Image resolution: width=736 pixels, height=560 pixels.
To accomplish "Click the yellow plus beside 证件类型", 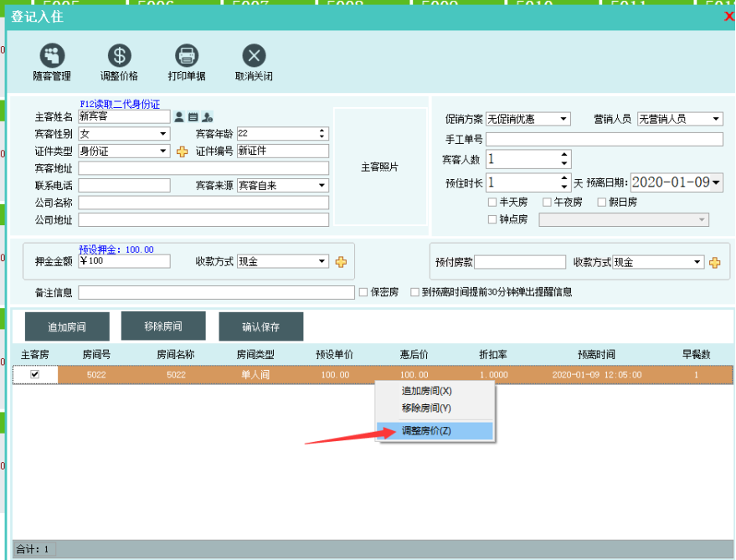I will (x=183, y=152).
